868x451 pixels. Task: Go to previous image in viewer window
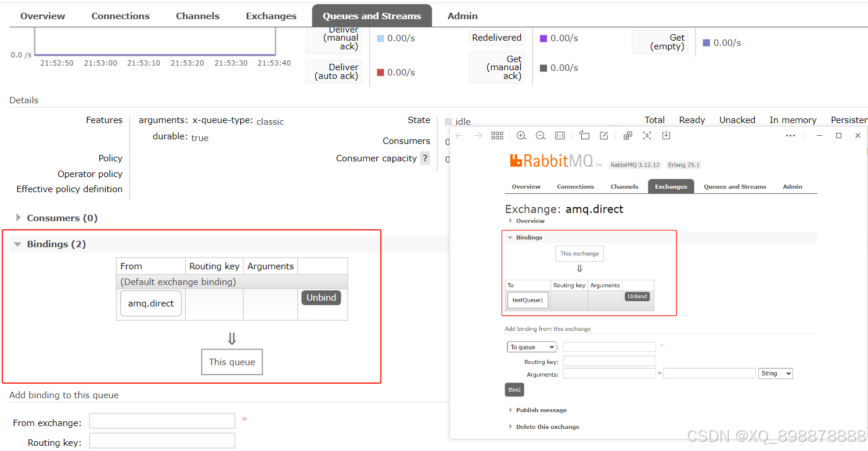pyautogui.click(x=459, y=135)
